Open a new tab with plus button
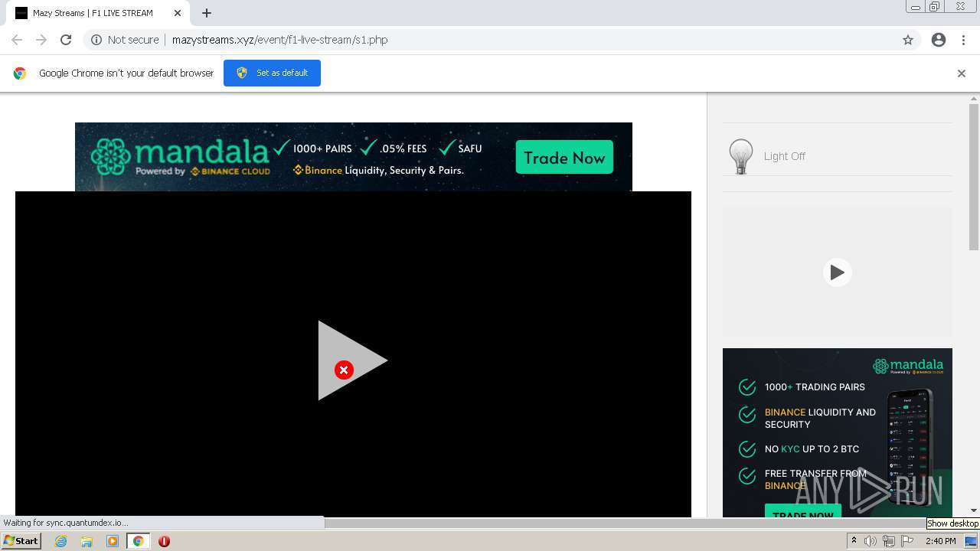Viewport: 980px width, 551px height. (x=207, y=13)
